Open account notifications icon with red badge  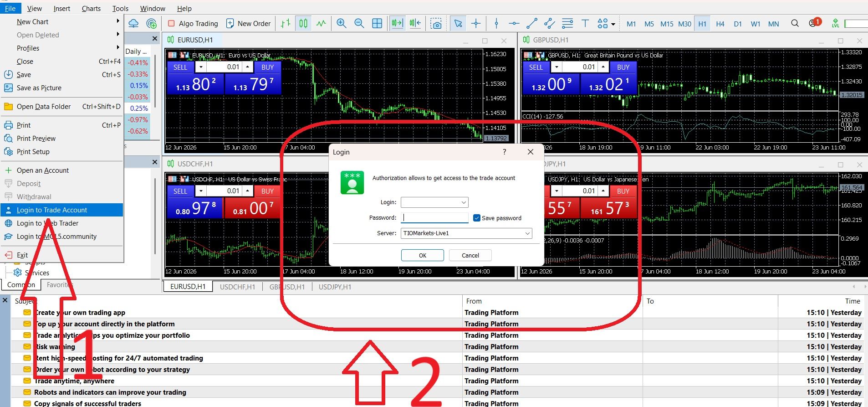814,22
